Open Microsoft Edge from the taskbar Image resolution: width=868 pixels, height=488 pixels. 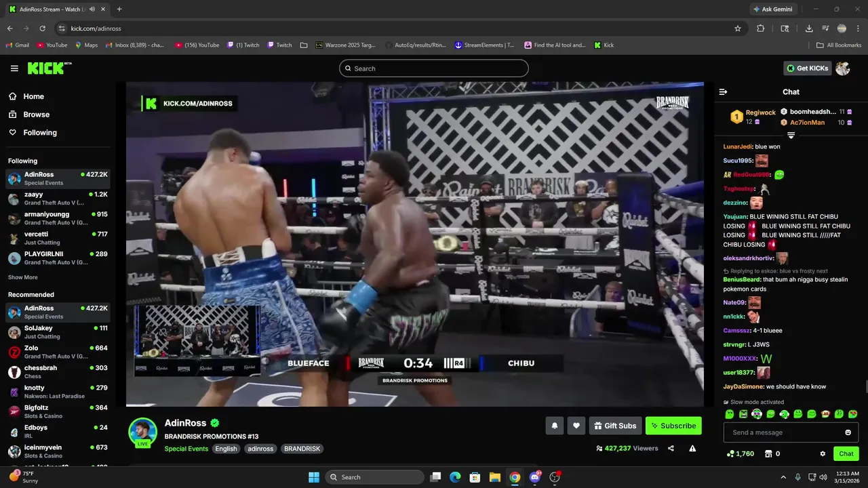point(455,477)
